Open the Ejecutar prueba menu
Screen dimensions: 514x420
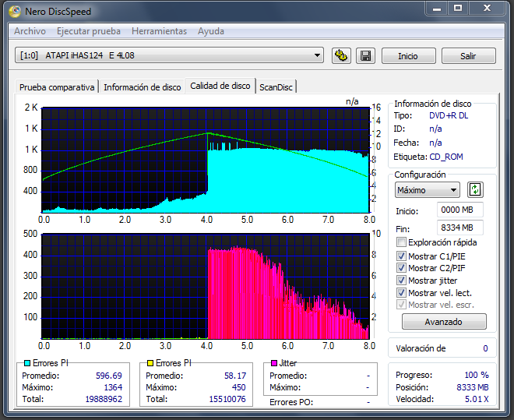click(89, 31)
